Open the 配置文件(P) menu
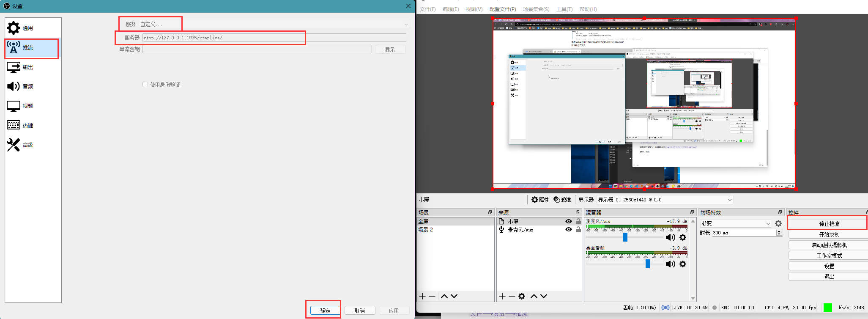868x319 pixels. coord(503,9)
